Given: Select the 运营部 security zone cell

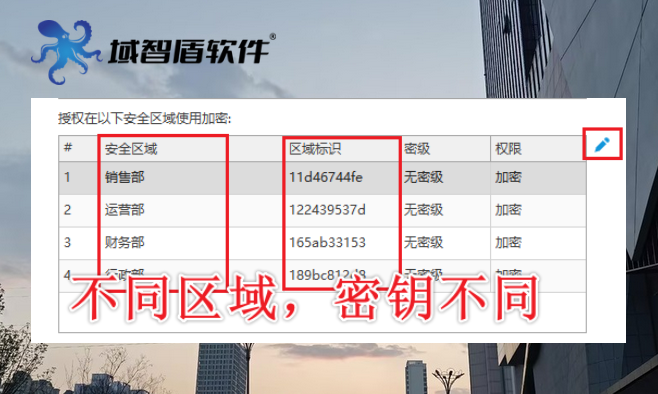Looking at the screenshot, I should 125,210.
